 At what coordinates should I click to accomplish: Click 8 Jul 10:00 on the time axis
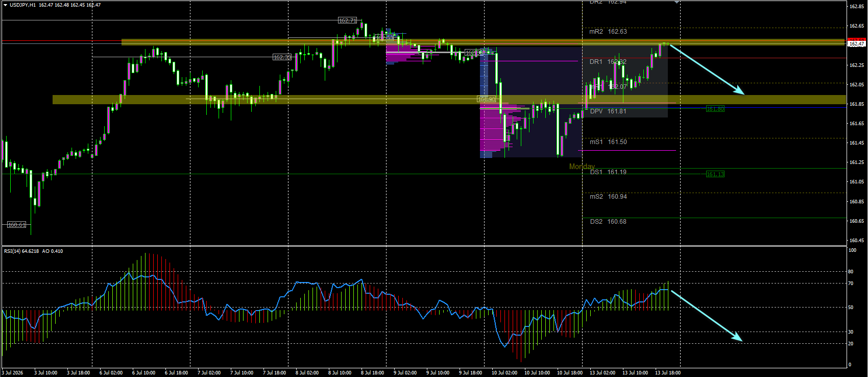pos(340,373)
